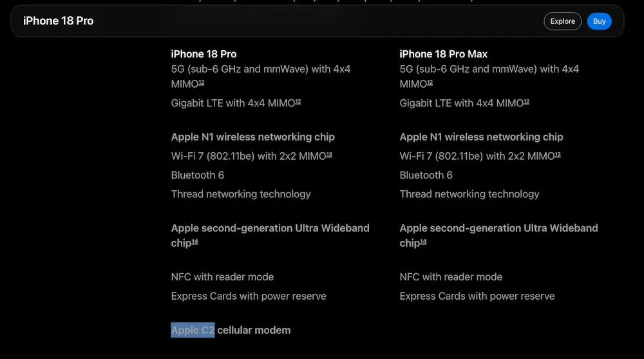Click the blue Buy button
The width and height of the screenshot is (644, 359).
coord(599,21)
